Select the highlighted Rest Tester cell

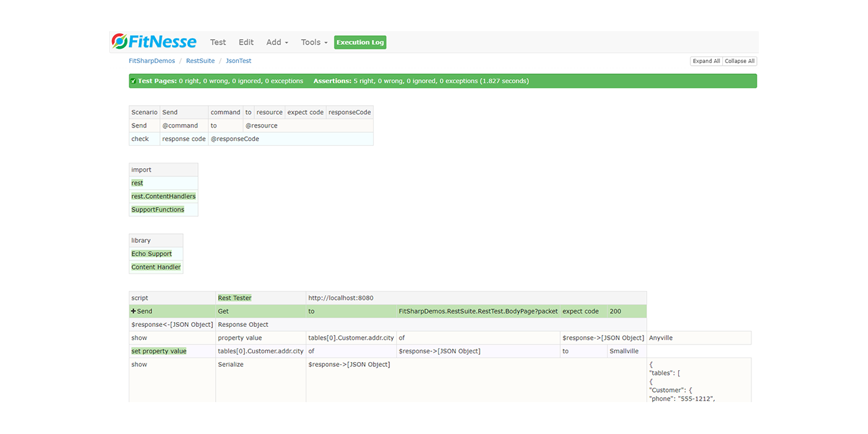pos(234,297)
